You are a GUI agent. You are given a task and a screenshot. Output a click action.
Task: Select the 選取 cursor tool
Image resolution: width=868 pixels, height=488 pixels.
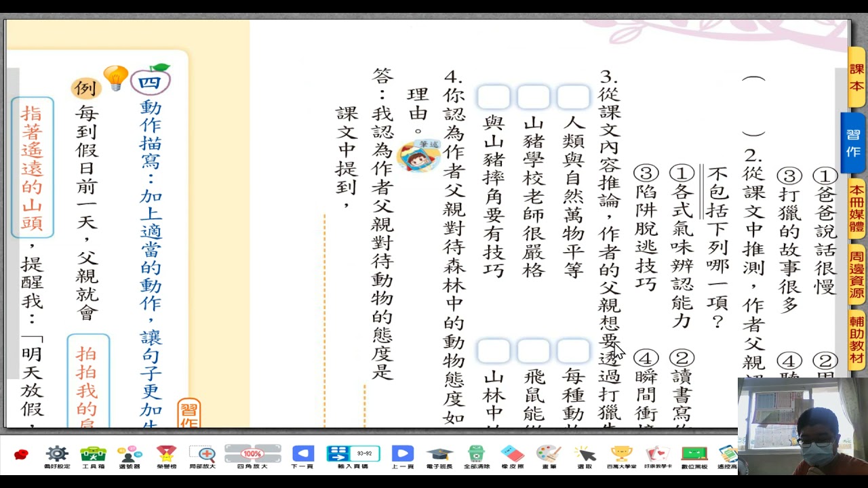click(x=585, y=457)
